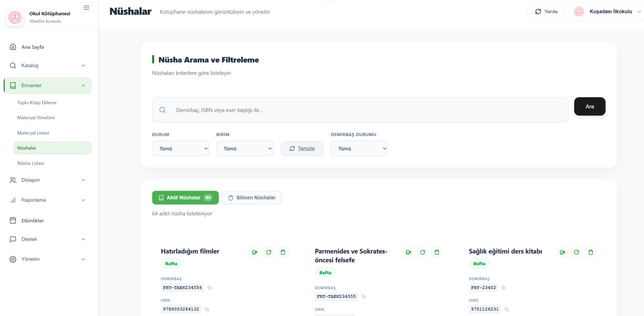Select Nüshalar in the sidebar
644x316 pixels.
pos(52,148)
